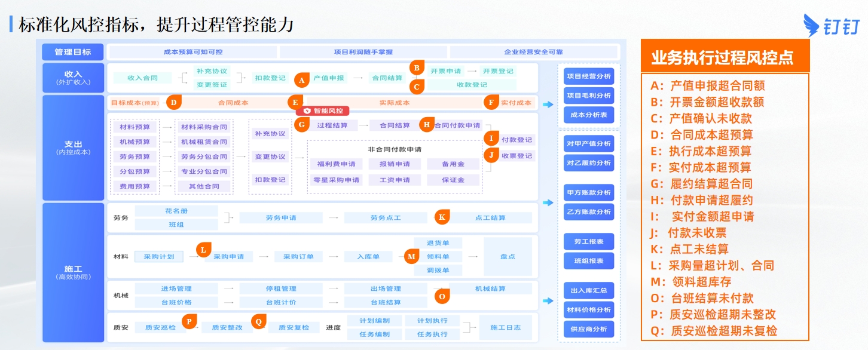This screenshot has height=350, width=868.
Task: Click risk marker Q beside 质安整改
Action: pos(258,321)
